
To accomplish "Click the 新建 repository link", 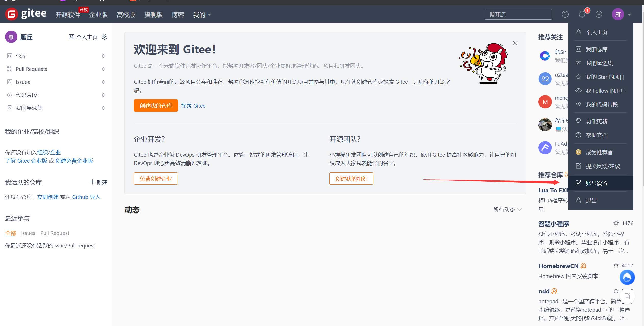I will point(99,182).
